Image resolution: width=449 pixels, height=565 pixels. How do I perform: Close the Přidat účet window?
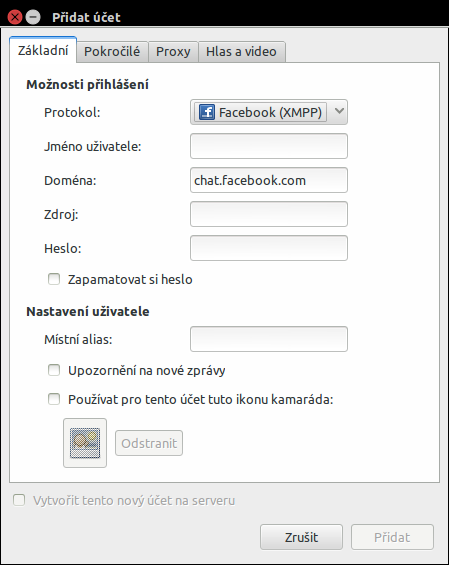[15, 17]
